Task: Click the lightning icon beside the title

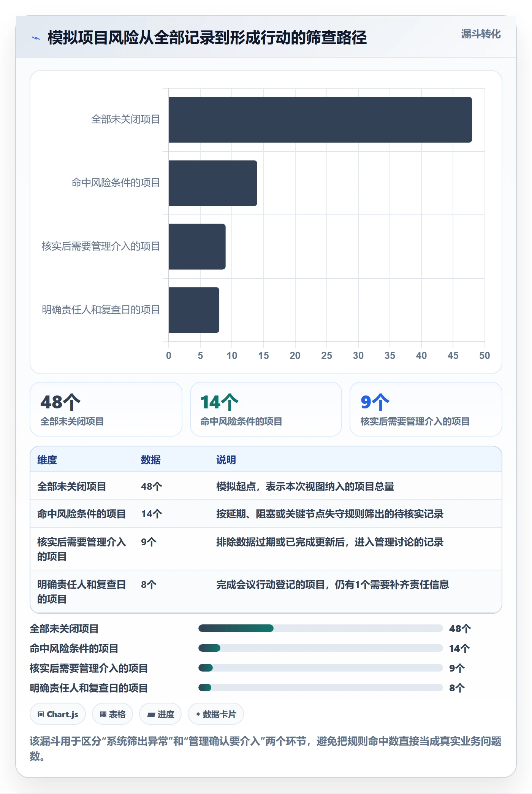Action: pos(36,38)
